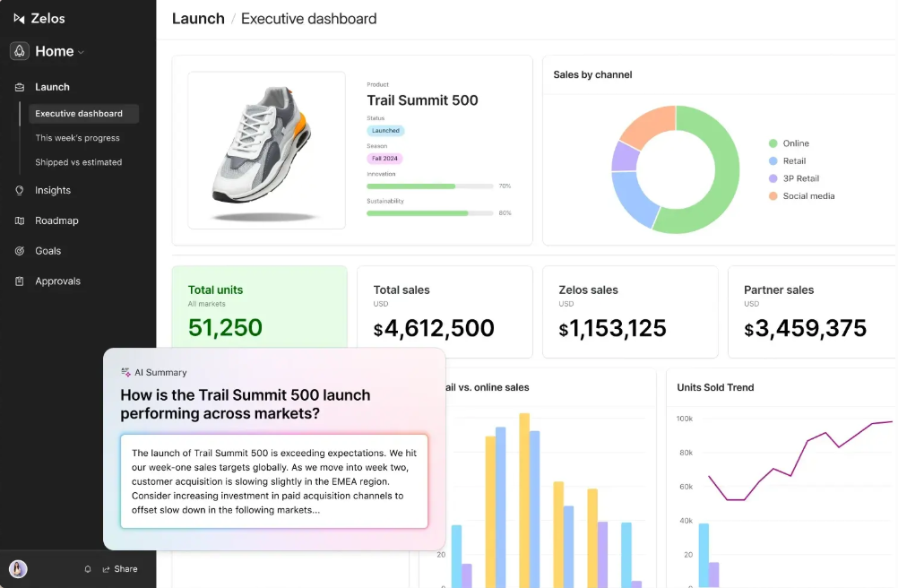
Task: Open the Roadmap section
Action: [x=56, y=220]
